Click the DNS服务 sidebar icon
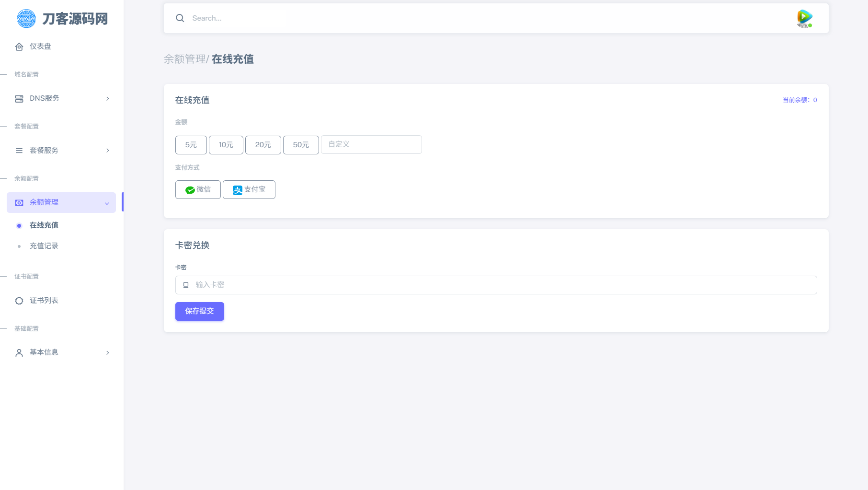 [x=19, y=98]
